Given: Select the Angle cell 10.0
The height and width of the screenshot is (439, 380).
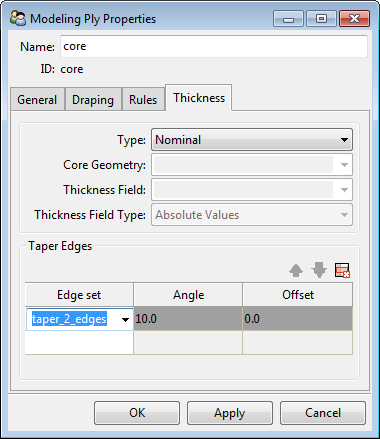Looking at the screenshot, I should pyautogui.click(x=188, y=319).
